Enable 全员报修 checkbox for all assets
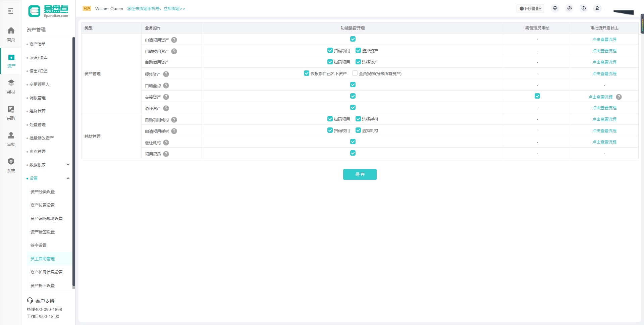Screen dimensions: 644x325 click(355, 73)
